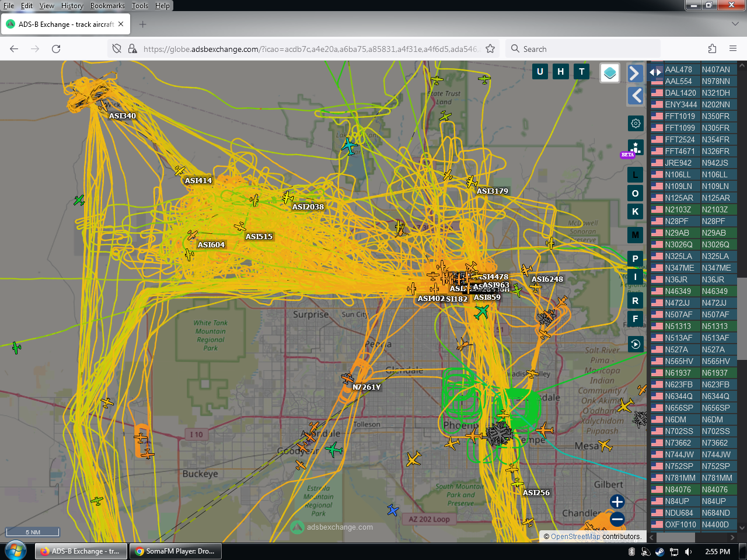Open the History menu
Image resolution: width=747 pixels, height=560 pixels.
click(x=72, y=6)
